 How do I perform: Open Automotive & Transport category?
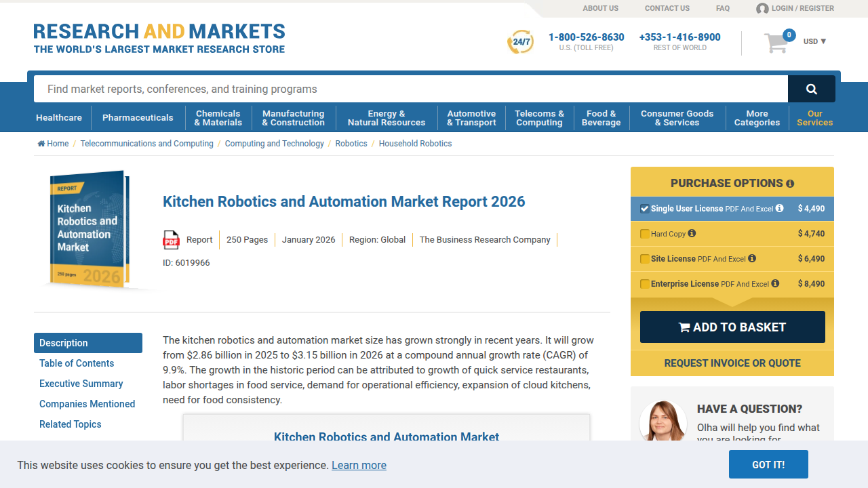[471, 118]
